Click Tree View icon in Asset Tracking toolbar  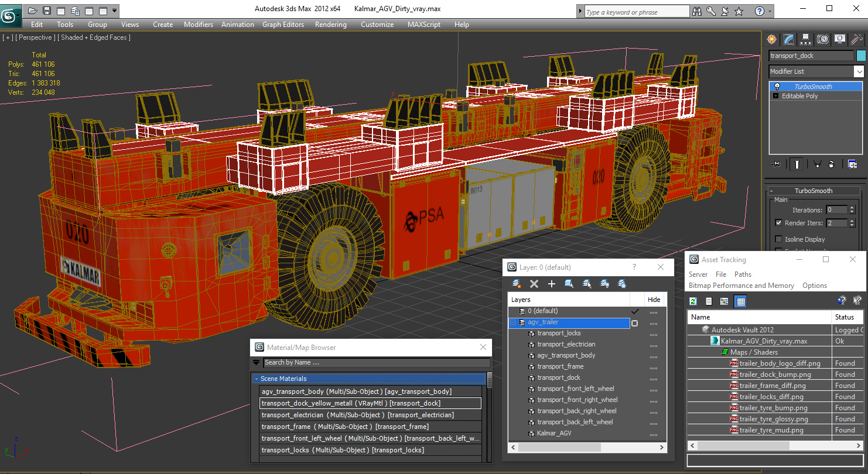pos(725,301)
